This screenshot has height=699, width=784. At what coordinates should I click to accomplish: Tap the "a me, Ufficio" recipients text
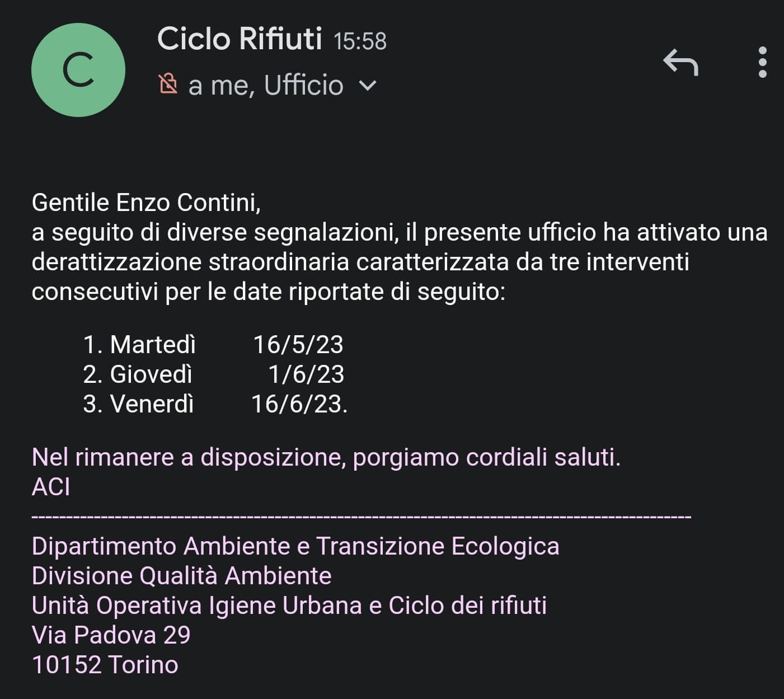coord(266,86)
